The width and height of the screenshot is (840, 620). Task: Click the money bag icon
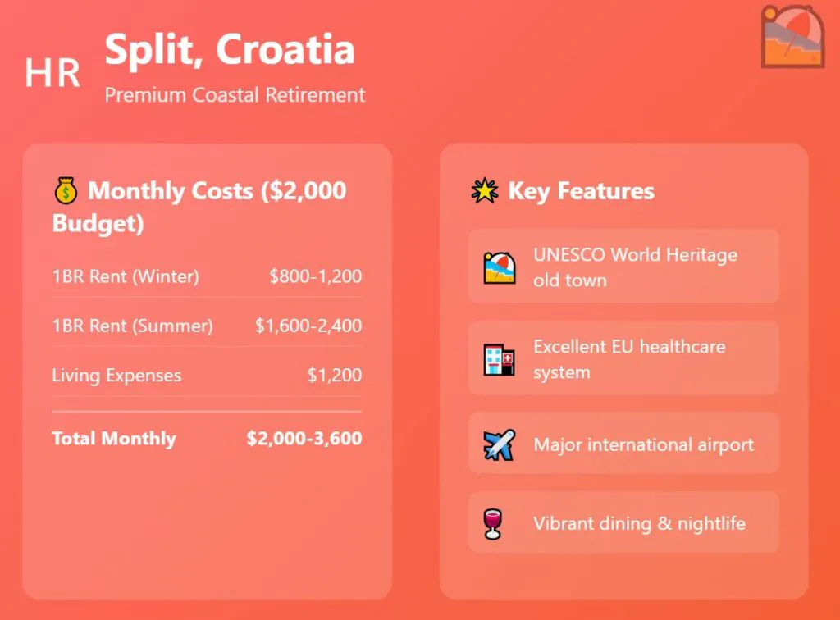66,192
